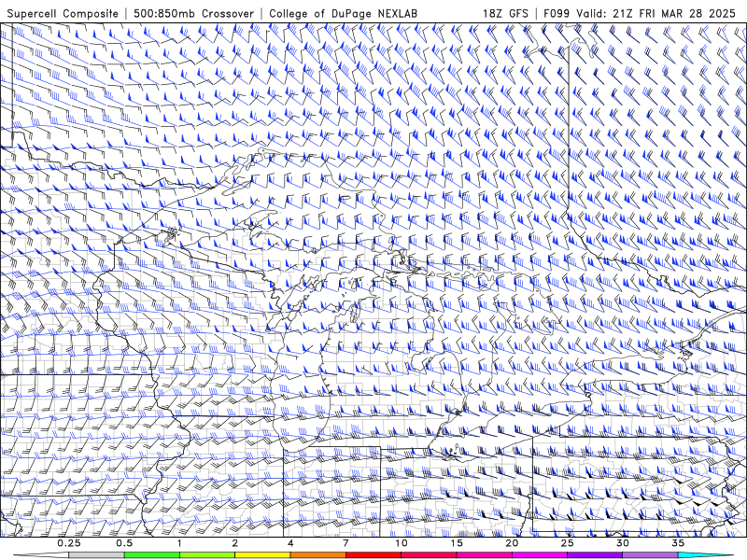Click the legend value 30
Image resolution: width=747 pixels, height=560 pixels.
tap(623, 543)
